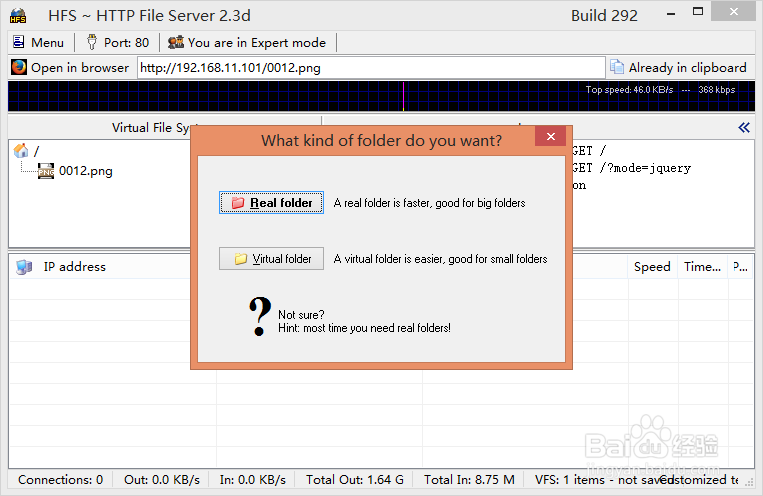The height and width of the screenshot is (496, 763).
Task: Click 'GET /?mode=jquery' log line
Action: pos(632,168)
